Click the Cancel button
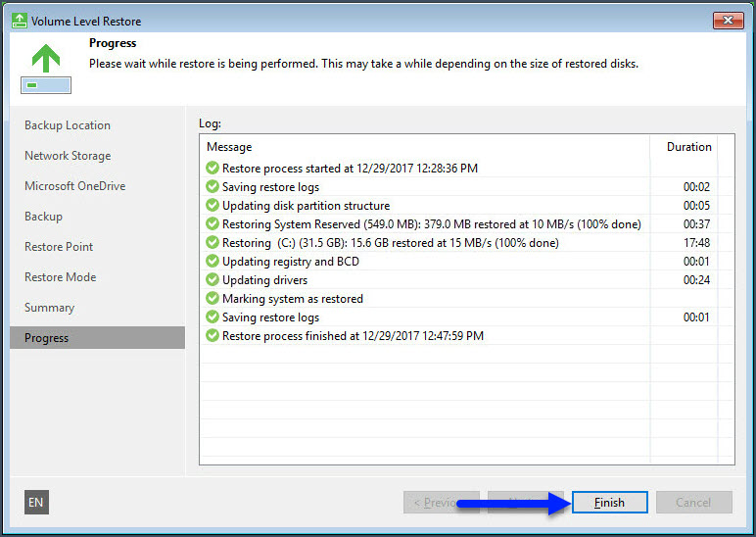The width and height of the screenshot is (756, 537). [692, 503]
